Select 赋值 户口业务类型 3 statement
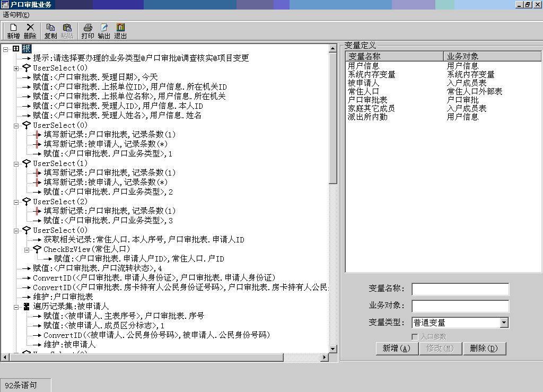This screenshot has width=543, height=392. pyautogui.click(x=108, y=221)
